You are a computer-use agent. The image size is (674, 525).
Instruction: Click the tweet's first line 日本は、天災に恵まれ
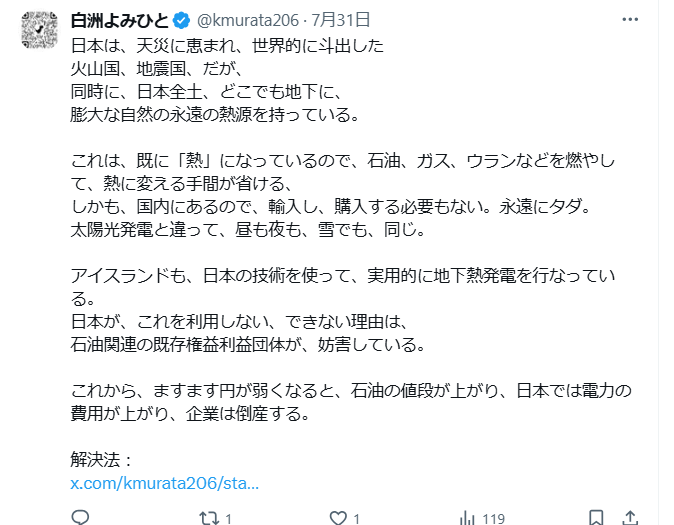tap(227, 46)
